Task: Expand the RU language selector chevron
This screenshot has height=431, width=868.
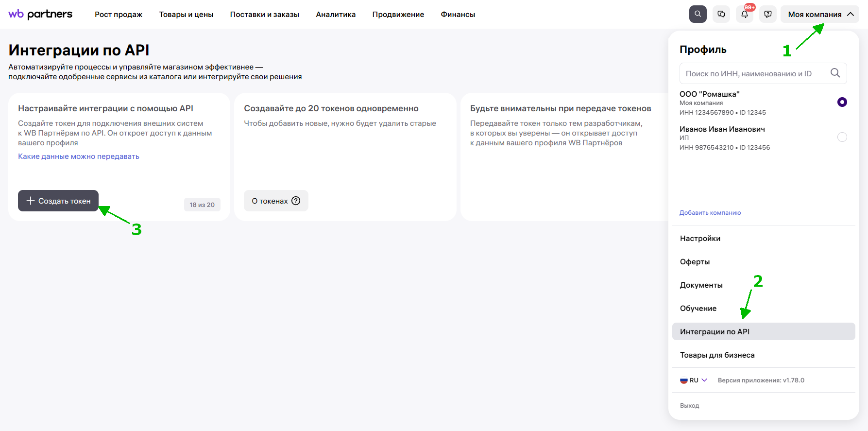Action: [704, 380]
